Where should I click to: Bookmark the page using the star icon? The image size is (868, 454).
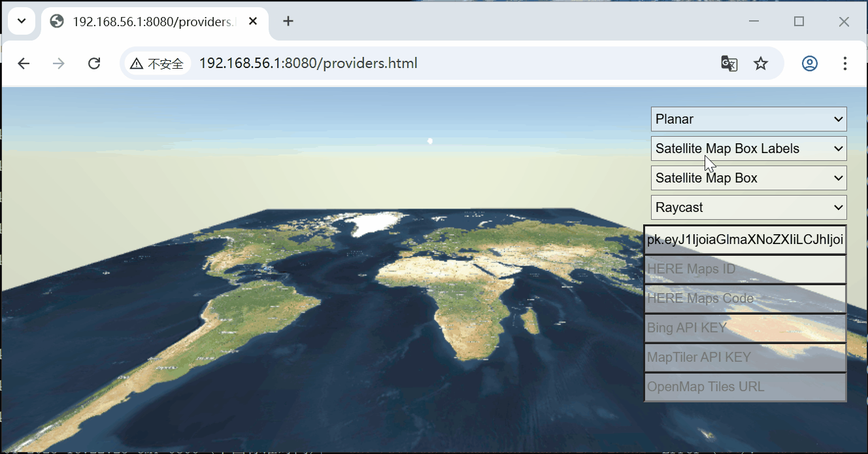point(760,63)
